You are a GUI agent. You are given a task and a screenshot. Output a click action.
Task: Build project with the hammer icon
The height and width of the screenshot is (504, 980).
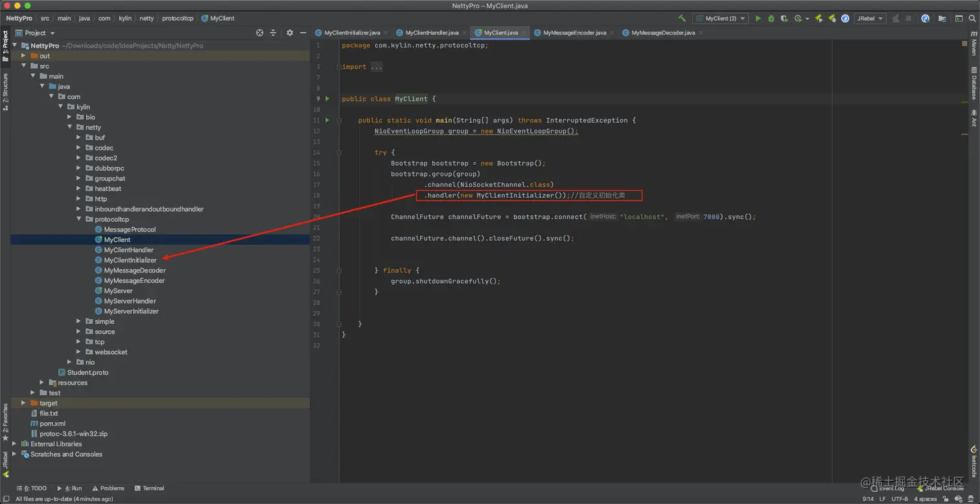[x=682, y=19]
